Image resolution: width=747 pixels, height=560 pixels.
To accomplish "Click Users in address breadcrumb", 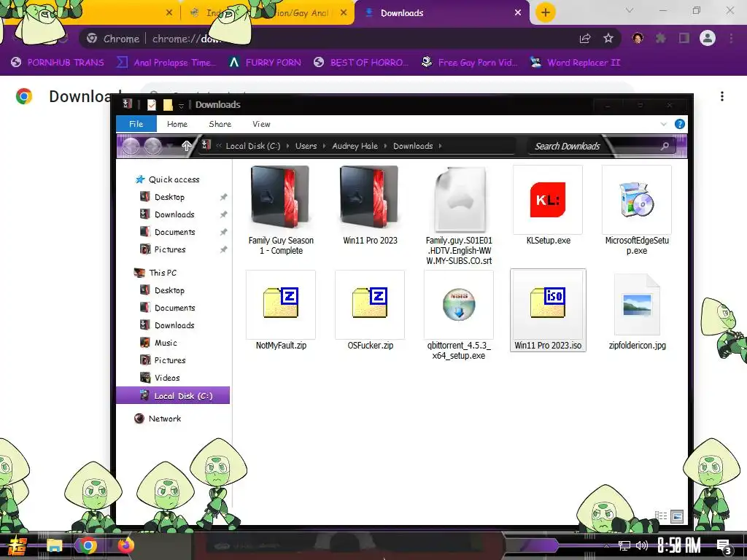I will coord(306,146).
